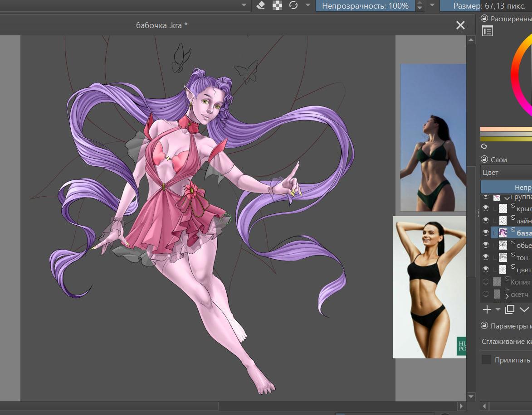Click the preserve alpha checkerboard icon
The width and height of the screenshot is (532, 415).
coord(277,5)
